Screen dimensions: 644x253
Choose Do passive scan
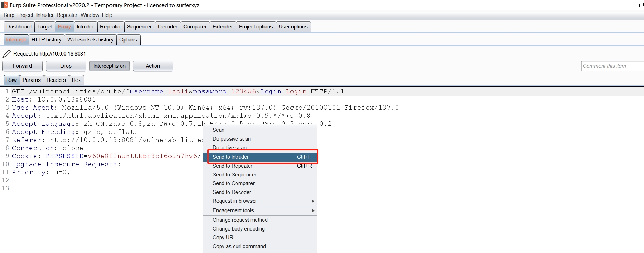click(260, 139)
